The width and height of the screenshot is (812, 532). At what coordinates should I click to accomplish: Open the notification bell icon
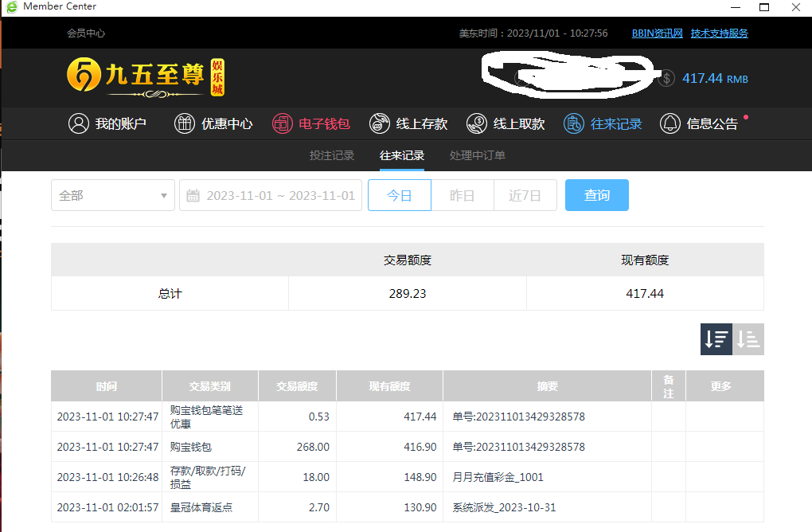click(670, 123)
